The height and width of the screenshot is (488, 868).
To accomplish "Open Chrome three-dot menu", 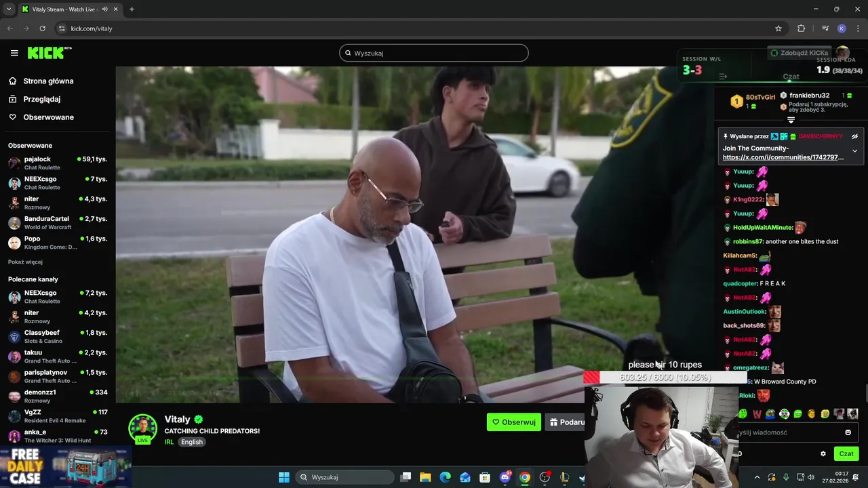I will tap(859, 28).
